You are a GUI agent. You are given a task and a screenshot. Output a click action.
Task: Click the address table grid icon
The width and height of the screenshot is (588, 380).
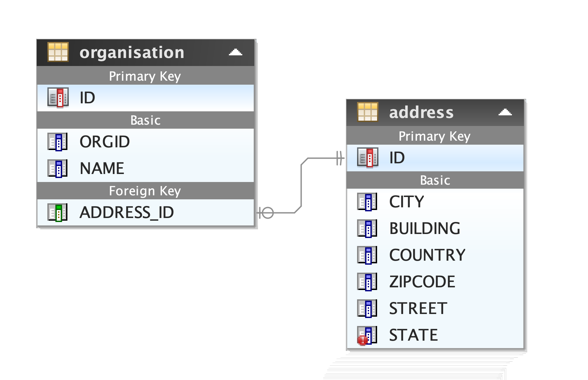367,112
